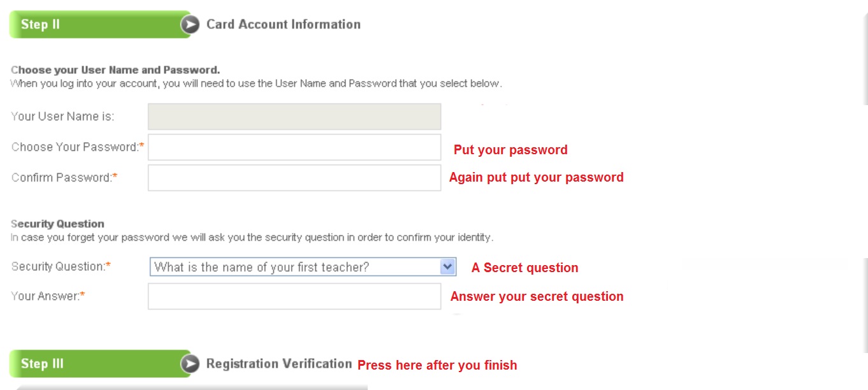Click the "Your User Name is:" label
This screenshot has width=868, height=390.
pos(62,117)
